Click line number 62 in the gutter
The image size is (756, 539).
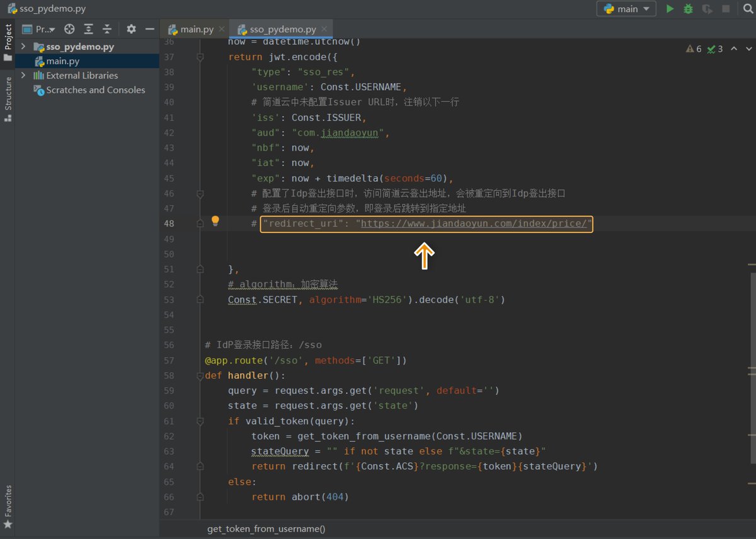pyautogui.click(x=169, y=436)
